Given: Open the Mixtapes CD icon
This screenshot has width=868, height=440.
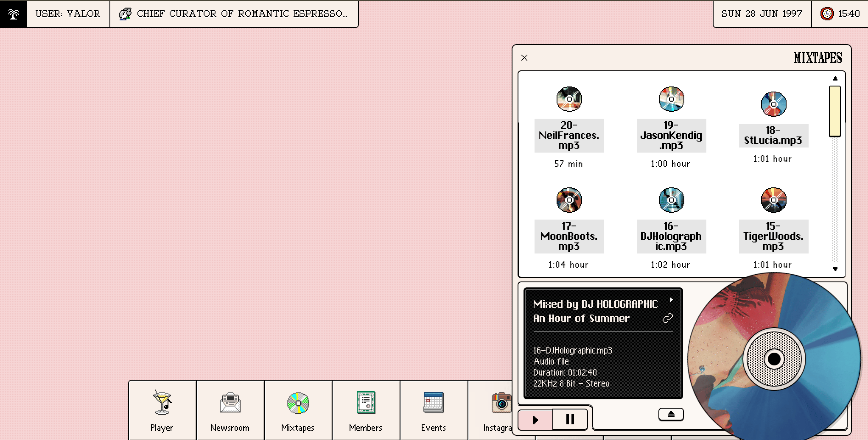Looking at the screenshot, I should pos(298,403).
